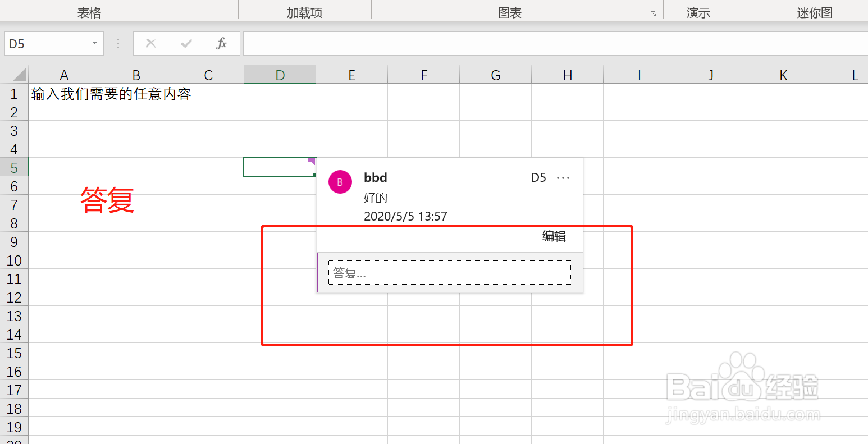Select the column D header

coord(280,75)
